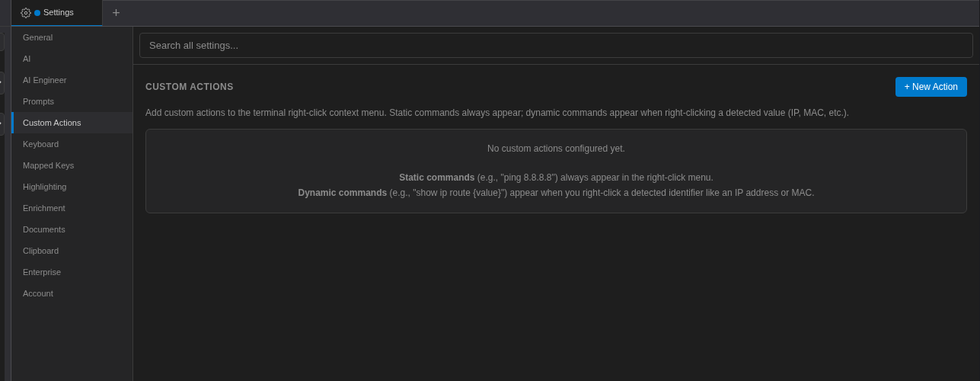Open Enterprise settings
980x381 pixels.
point(72,272)
